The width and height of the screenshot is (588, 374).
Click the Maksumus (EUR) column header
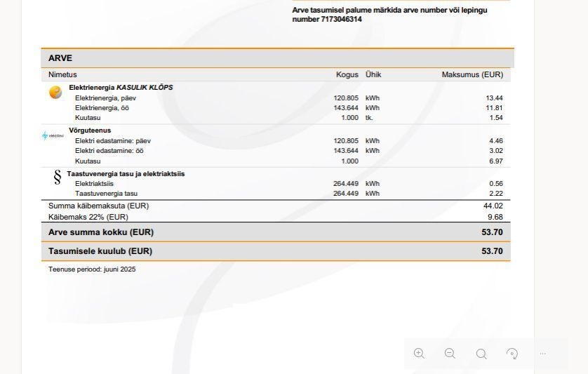pyautogui.click(x=472, y=74)
